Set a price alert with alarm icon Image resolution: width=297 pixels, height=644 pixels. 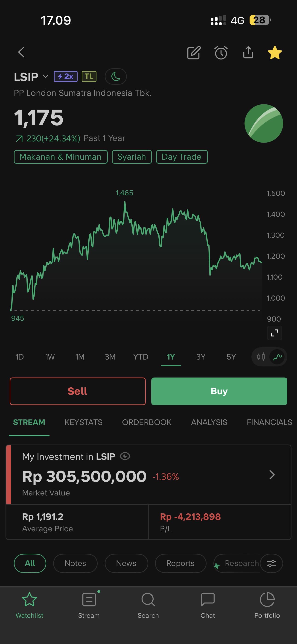point(221,53)
